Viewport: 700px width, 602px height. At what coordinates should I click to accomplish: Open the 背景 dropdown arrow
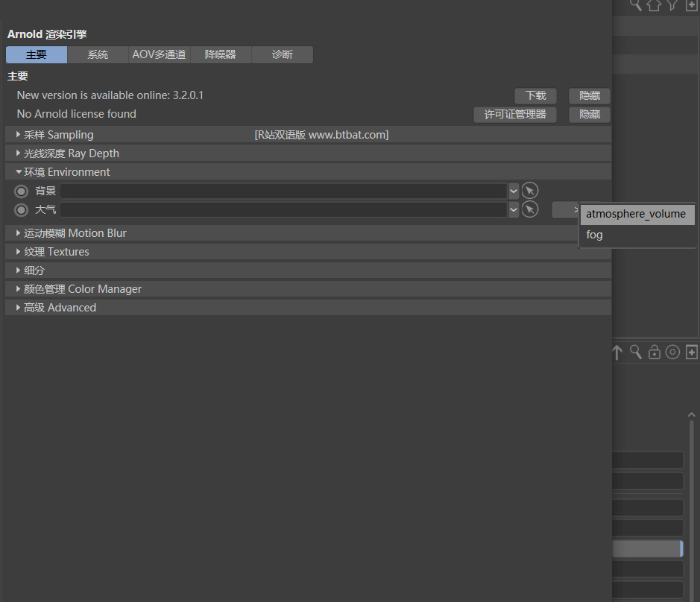[514, 191]
